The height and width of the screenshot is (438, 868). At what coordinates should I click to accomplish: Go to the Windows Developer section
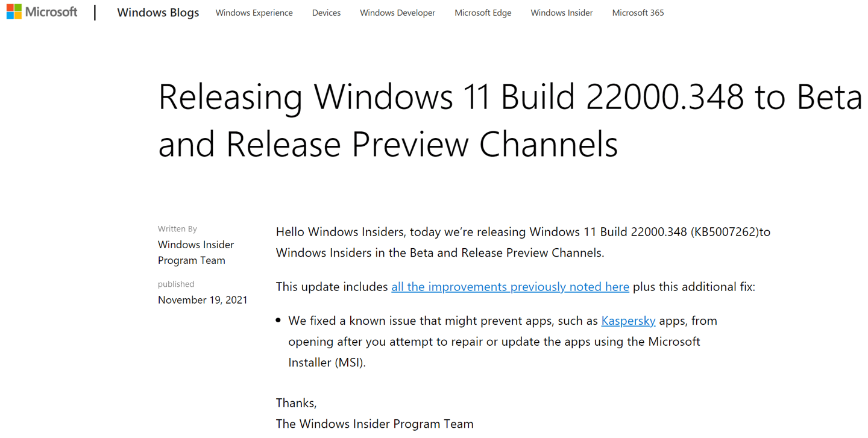pyautogui.click(x=397, y=12)
